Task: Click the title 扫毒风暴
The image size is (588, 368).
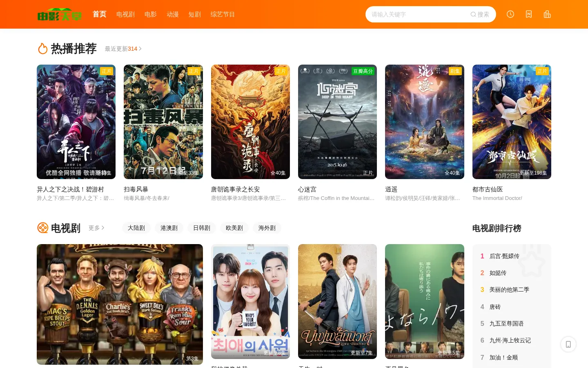Action: click(136, 189)
